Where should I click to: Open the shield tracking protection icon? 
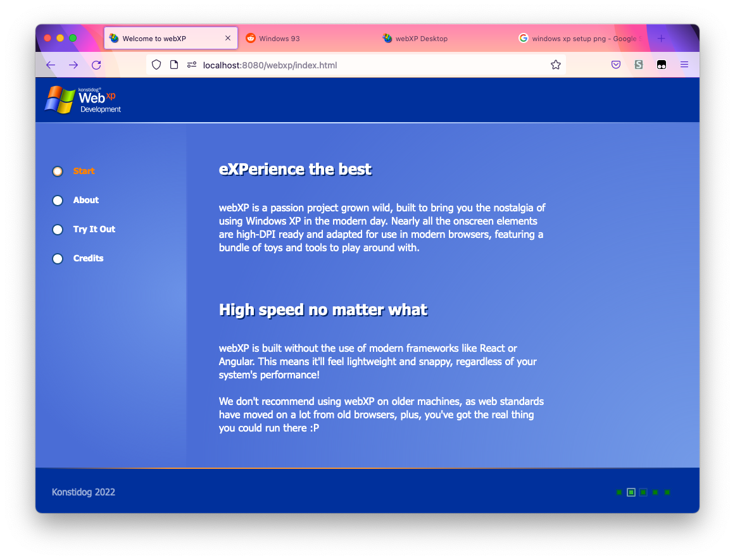156,65
